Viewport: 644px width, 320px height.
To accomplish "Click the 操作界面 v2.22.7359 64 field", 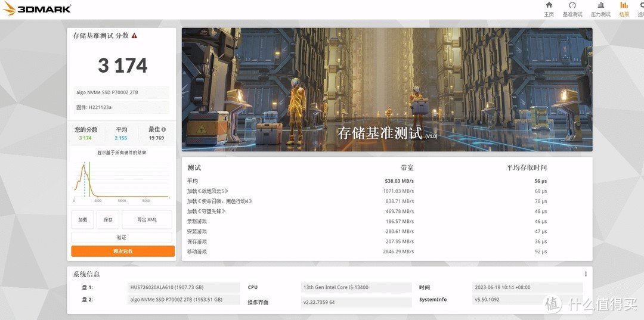I will click(356, 302).
